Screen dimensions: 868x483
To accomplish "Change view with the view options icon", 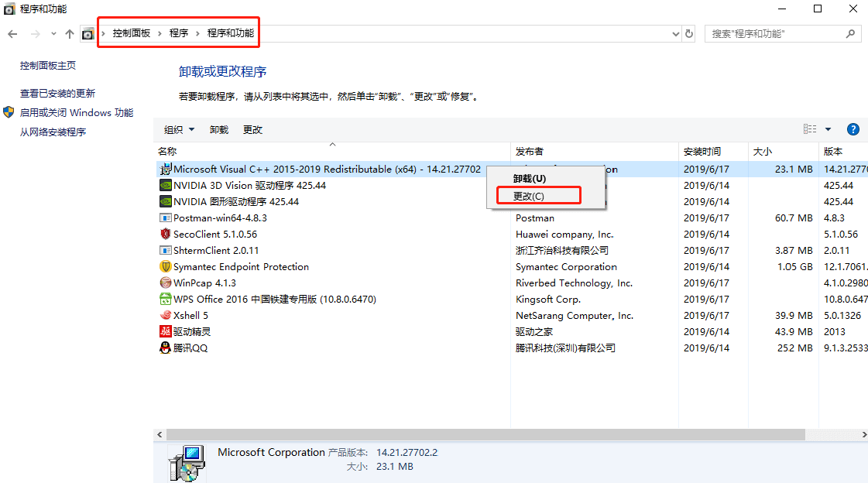I will pyautogui.click(x=810, y=129).
